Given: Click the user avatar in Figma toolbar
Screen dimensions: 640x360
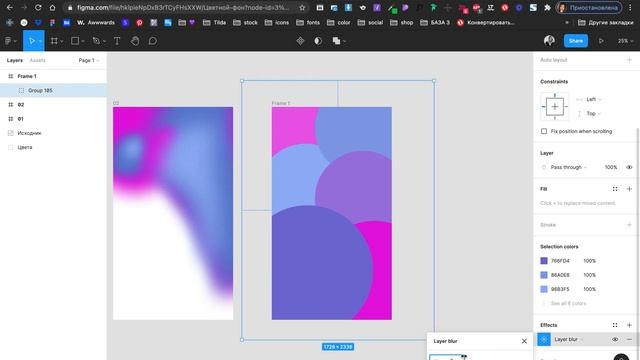Looking at the screenshot, I should coord(549,40).
